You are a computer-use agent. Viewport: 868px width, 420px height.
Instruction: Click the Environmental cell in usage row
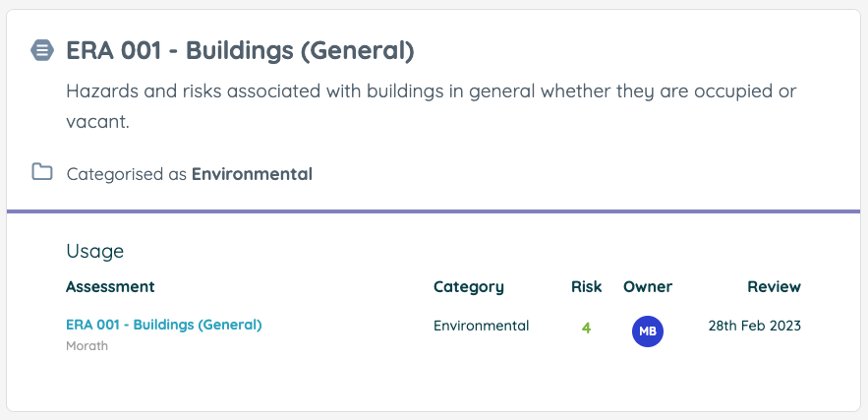click(481, 326)
